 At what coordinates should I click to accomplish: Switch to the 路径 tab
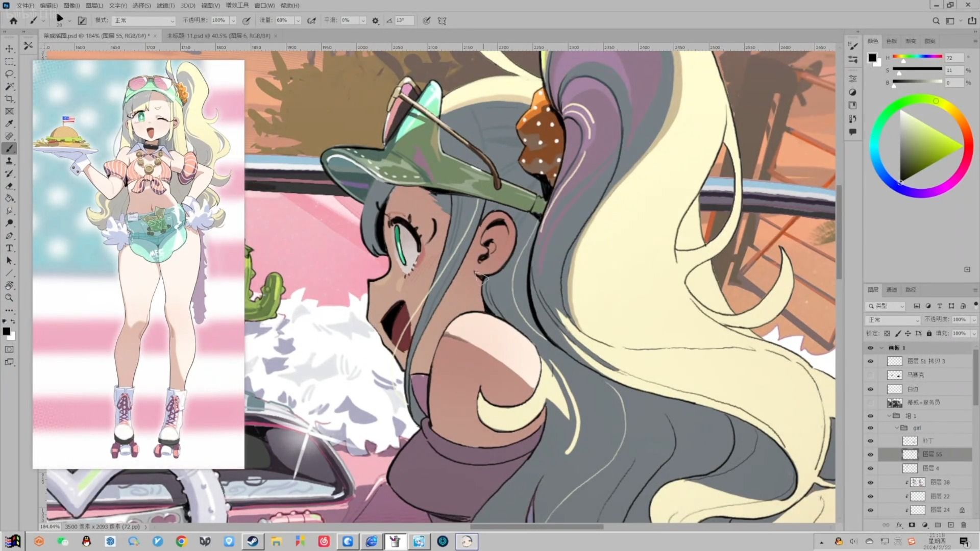click(911, 290)
